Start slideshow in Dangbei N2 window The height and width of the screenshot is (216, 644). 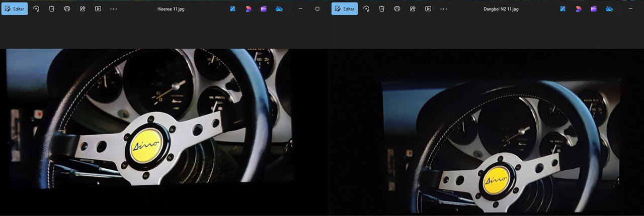[x=428, y=9]
